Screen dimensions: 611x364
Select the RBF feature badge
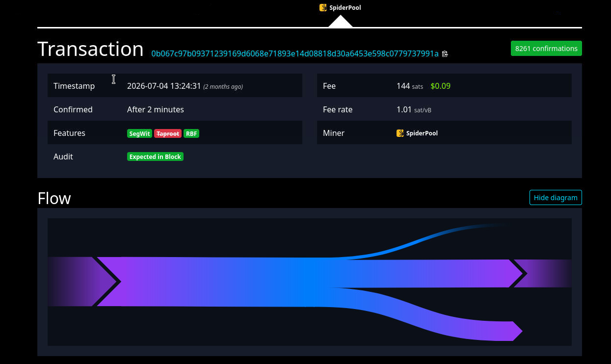(x=191, y=133)
